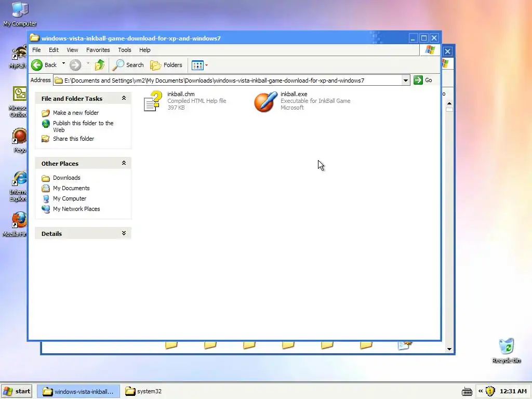Click Share this folder
The height and width of the screenshot is (399, 532).
pos(74,139)
